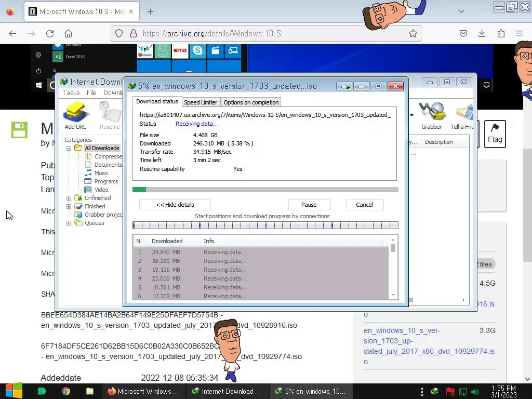Click the IDM system tray icon
This screenshot has height=399, width=532.
(434, 392)
